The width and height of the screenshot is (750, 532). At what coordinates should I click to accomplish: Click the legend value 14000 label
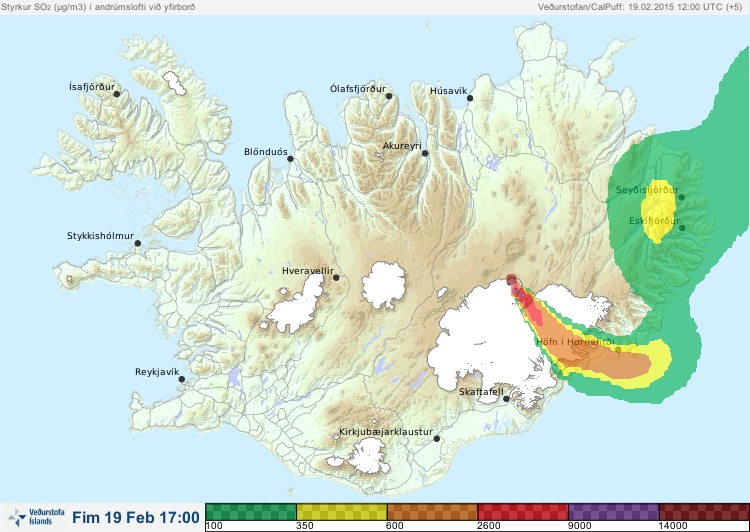(673, 526)
